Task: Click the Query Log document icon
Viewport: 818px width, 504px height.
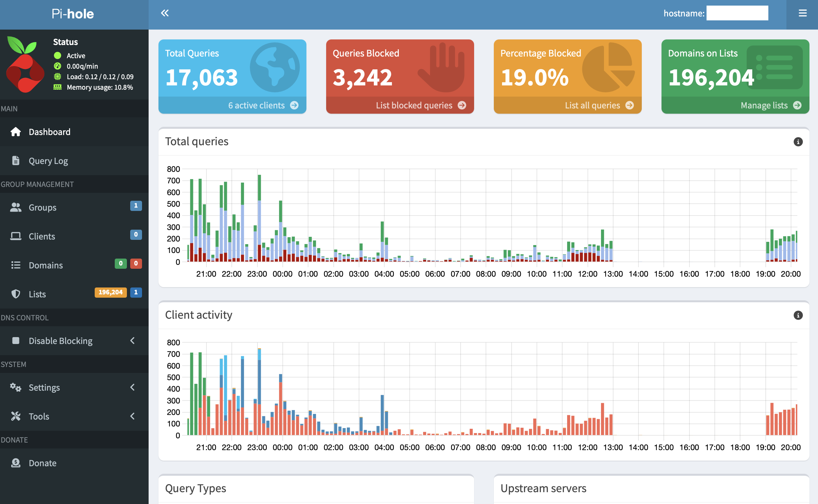Action: pyautogui.click(x=16, y=161)
